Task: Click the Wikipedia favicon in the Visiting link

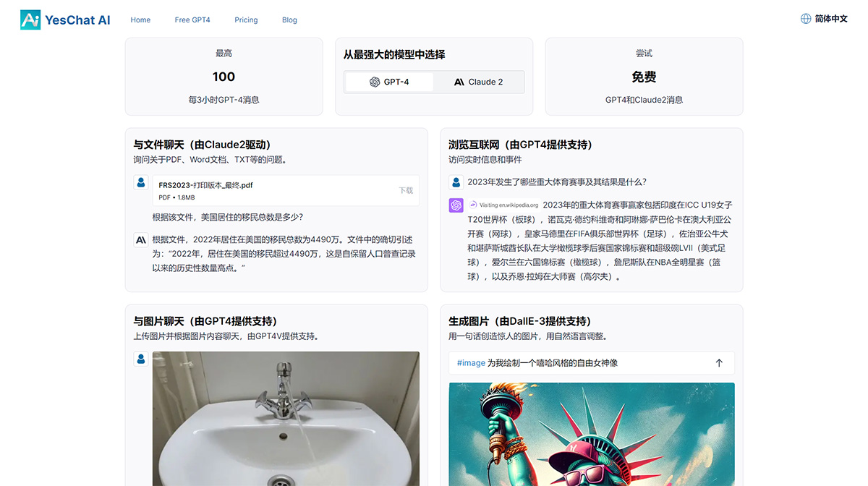Action: pyautogui.click(x=475, y=205)
